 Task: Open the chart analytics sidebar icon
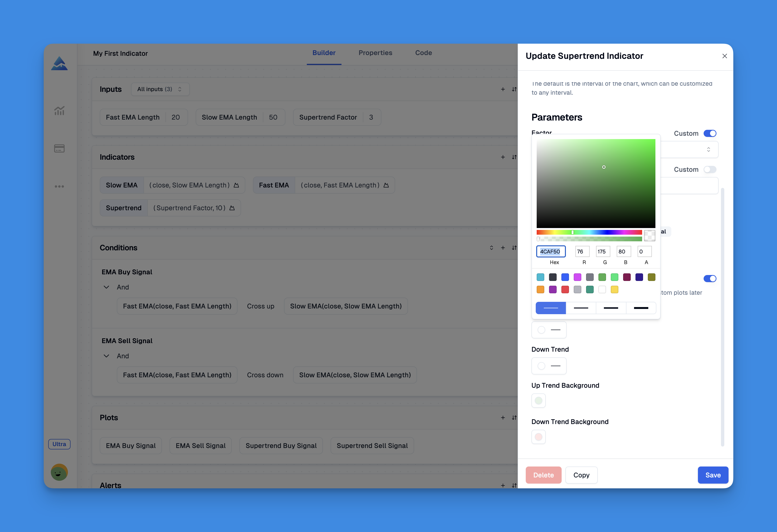coord(59,111)
